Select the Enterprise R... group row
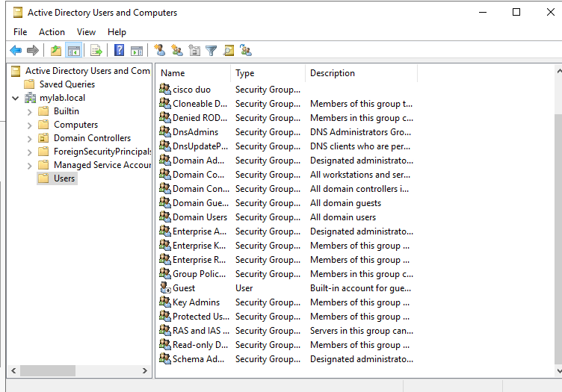This screenshot has height=392, width=562. (286, 260)
